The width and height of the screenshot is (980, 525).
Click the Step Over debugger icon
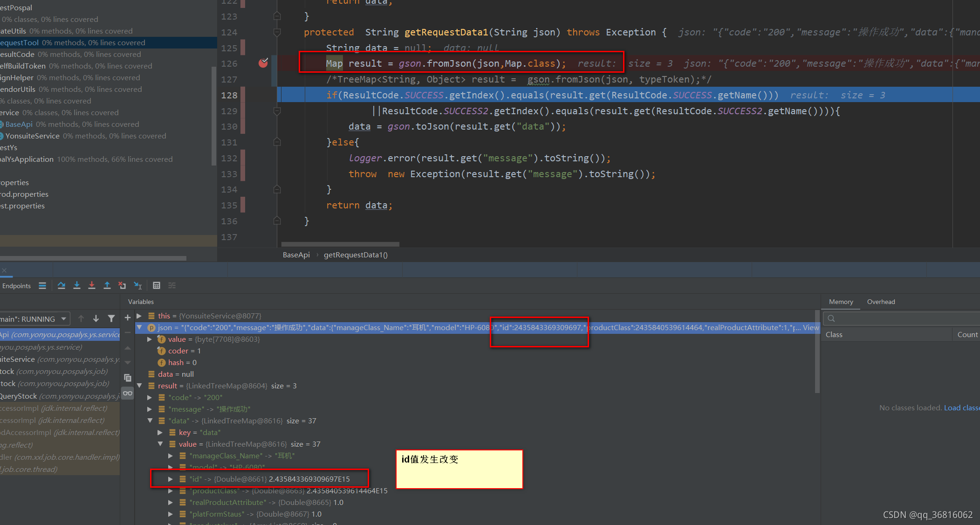point(61,285)
